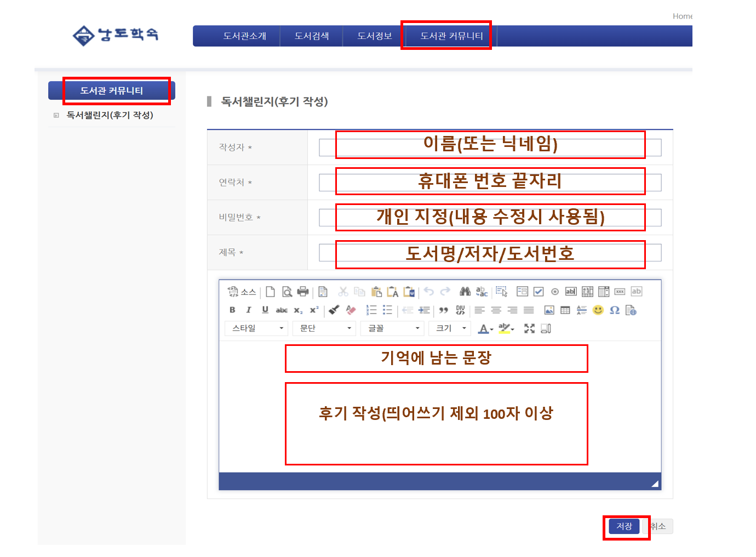756x557 pixels.
Task: Expand the 글꼴 font dropdown
Action: click(393, 328)
